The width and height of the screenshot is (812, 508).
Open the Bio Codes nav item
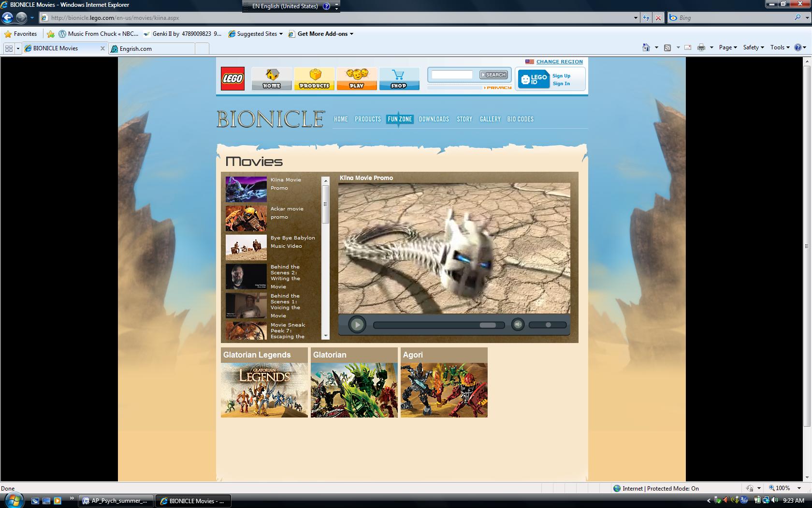click(x=521, y=119)
